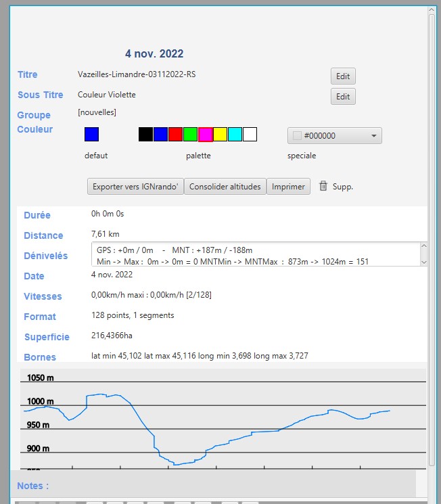Screen dimensions: 441x504
Task: Click Exporter vers IGNrando' button
Action: point(135,187)
